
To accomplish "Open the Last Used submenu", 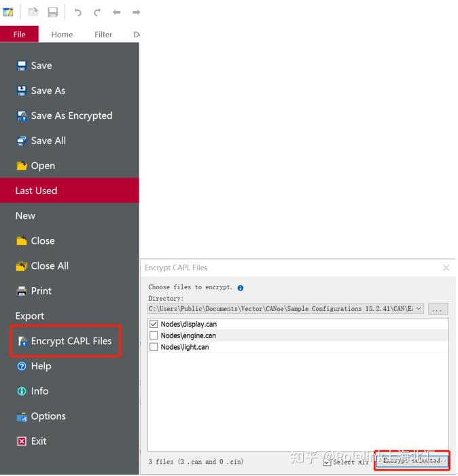I will point(69,191).
